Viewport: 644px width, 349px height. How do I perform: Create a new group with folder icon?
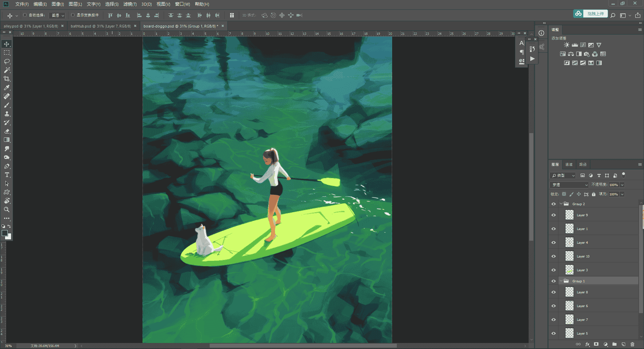click(614, 344)
